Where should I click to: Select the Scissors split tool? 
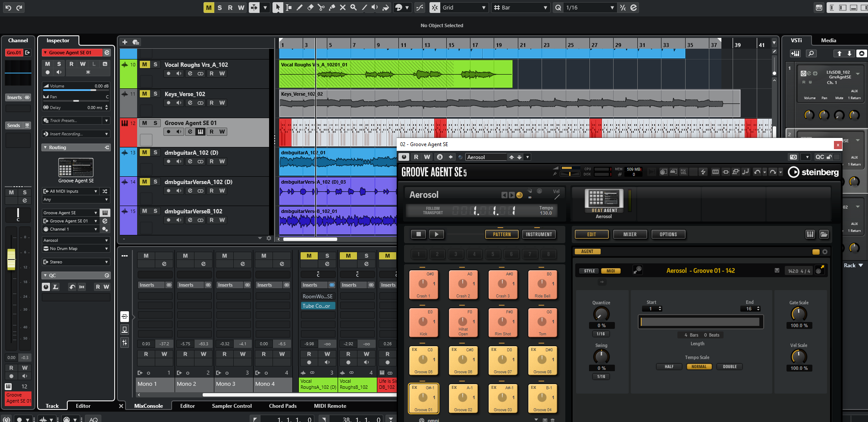tap(321, 7)
